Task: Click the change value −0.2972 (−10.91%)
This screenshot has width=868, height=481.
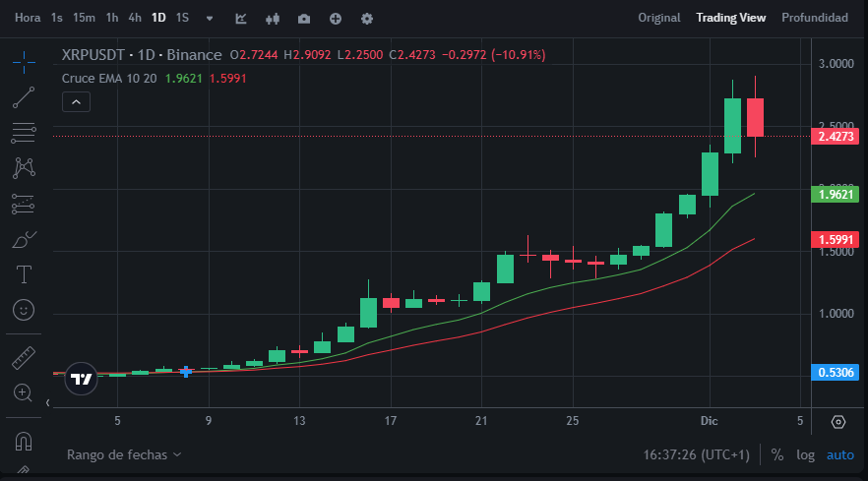Action: point(494,55)
